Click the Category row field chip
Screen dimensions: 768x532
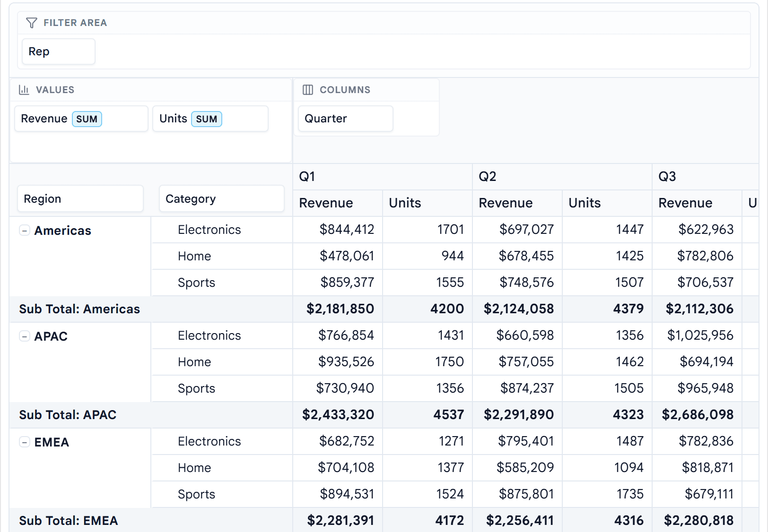coord(222,198)
